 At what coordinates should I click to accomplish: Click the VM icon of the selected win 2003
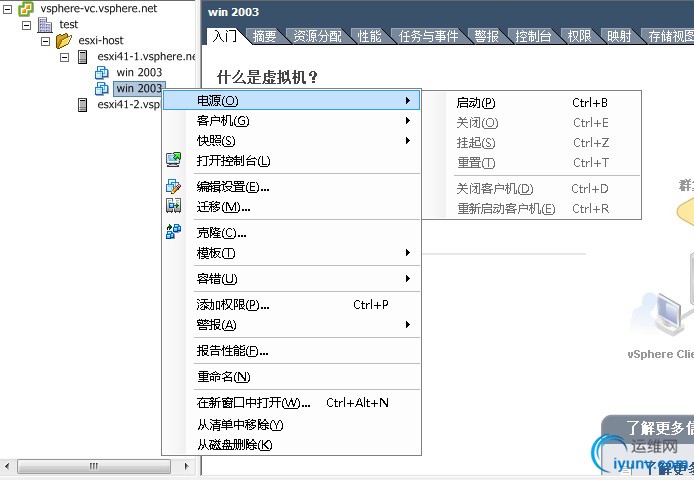tap(102, 89)
